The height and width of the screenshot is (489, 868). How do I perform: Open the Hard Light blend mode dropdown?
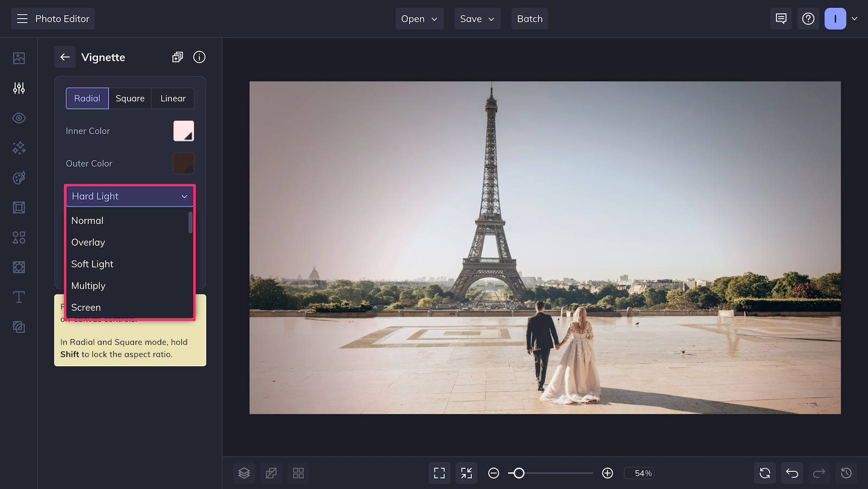(x=130, y=196)
